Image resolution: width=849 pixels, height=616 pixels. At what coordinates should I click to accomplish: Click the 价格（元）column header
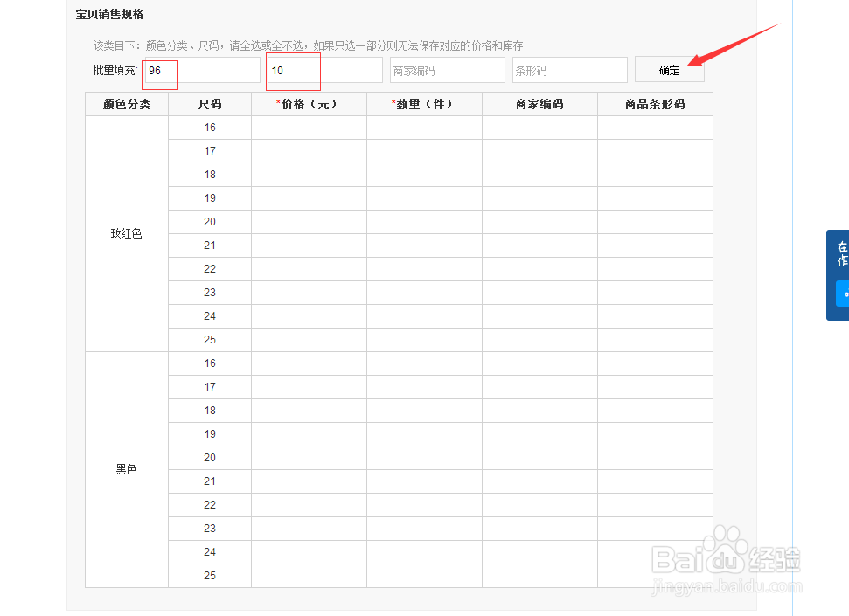tap(309, 104)
